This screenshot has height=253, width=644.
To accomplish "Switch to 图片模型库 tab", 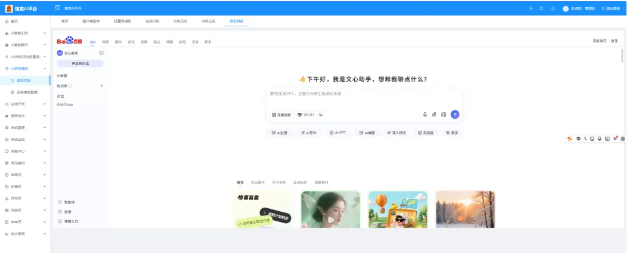I will [x=91, y=20].
